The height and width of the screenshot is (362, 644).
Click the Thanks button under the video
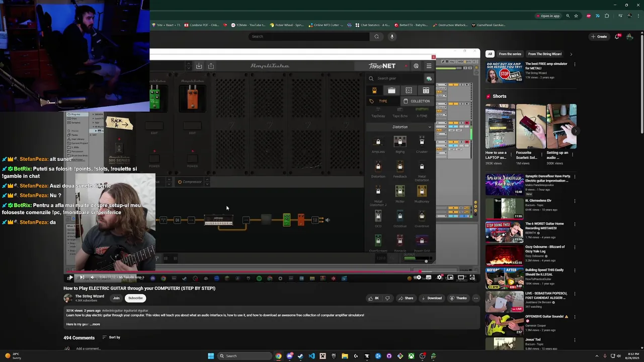point(458,298)
